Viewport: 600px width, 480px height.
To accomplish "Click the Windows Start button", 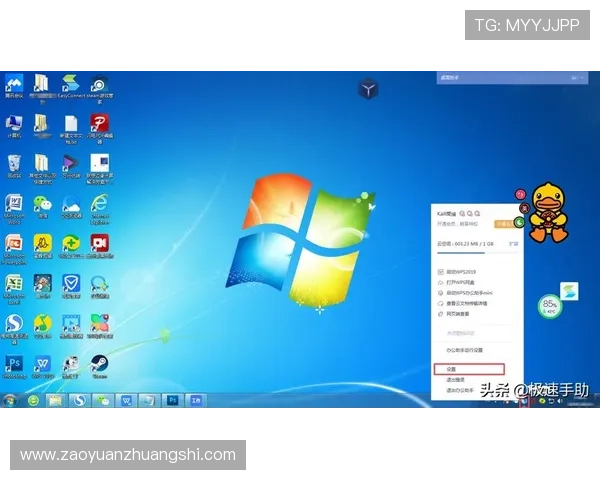I will pos(9,400).
